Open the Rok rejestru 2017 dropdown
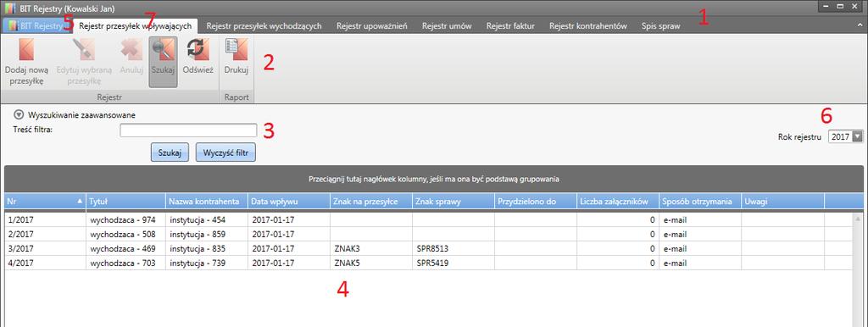Image resolution: width=868 pixels, height=327 pixels. pyautogui.click(x=858, y=136)
